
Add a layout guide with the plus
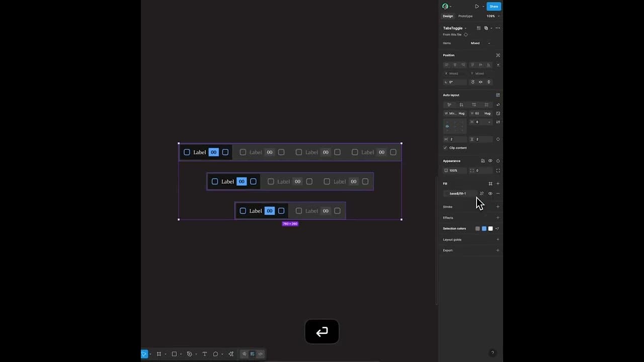click(x=498, y=239)
